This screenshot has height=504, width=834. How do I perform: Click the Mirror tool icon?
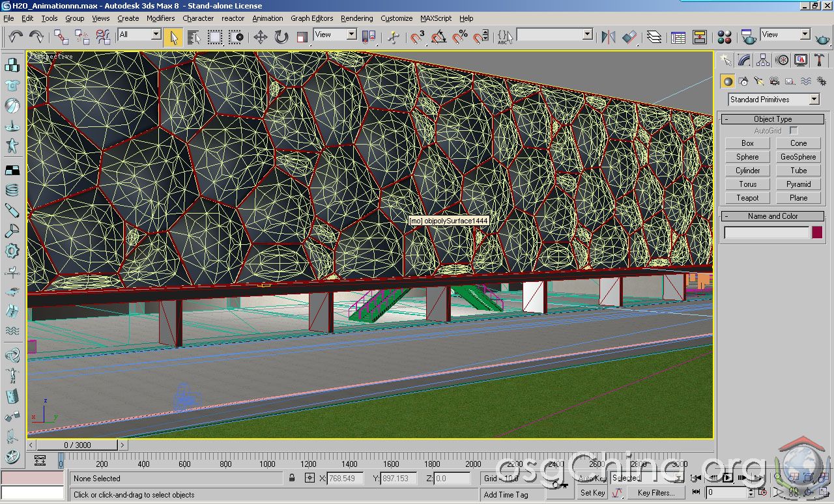608,36
